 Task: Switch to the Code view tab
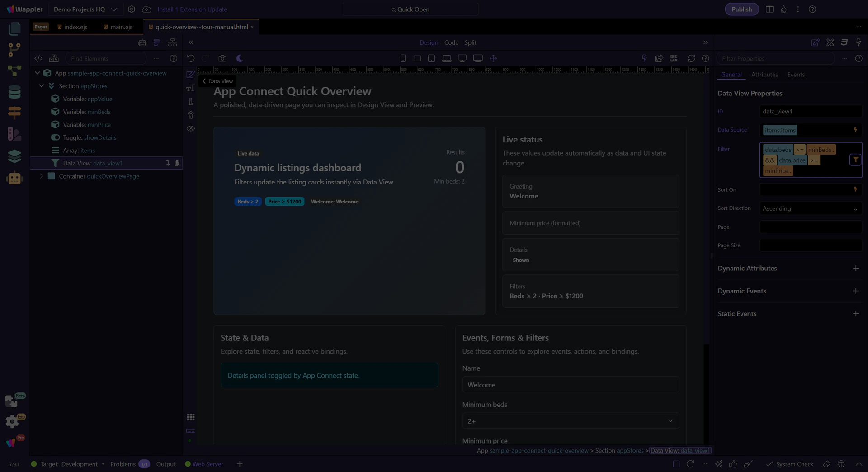[x=451, y=42]
